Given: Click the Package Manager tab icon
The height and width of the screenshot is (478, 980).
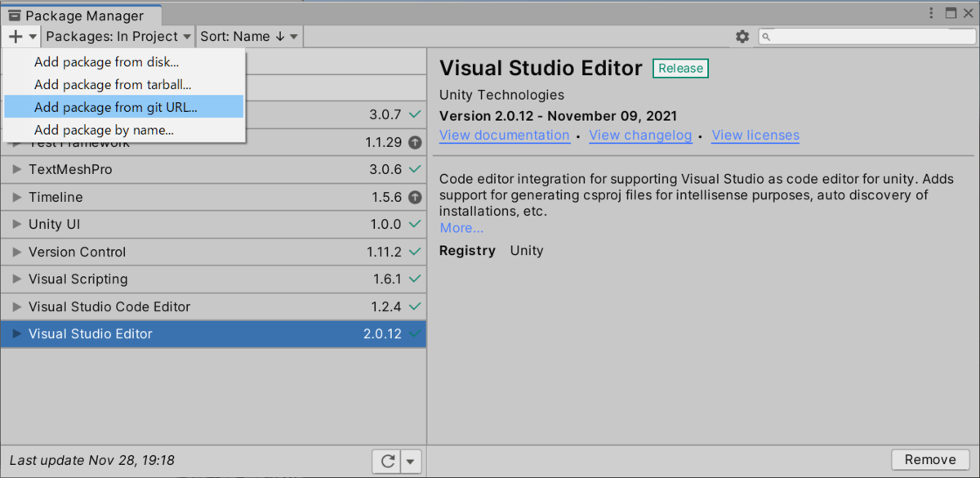Looking at the screenshot, I should click(15, 16).
